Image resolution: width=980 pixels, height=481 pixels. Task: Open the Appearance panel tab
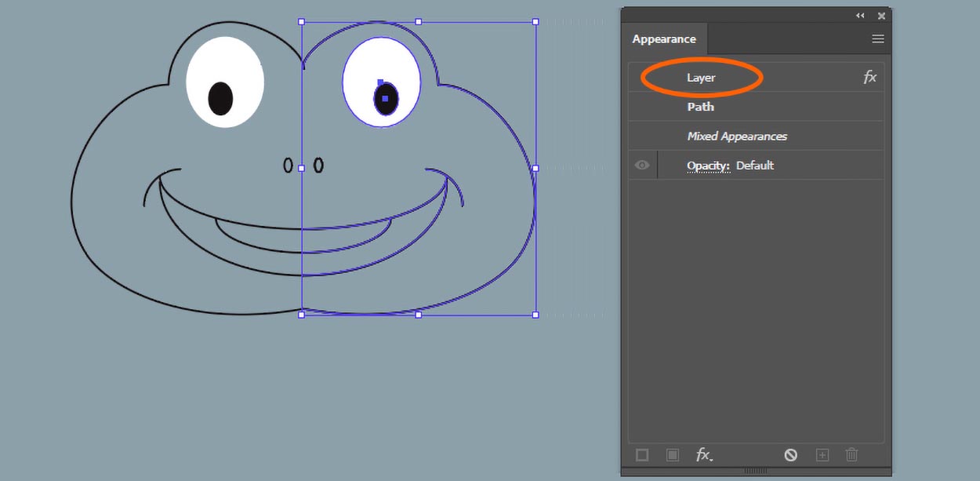click(664, 39)
